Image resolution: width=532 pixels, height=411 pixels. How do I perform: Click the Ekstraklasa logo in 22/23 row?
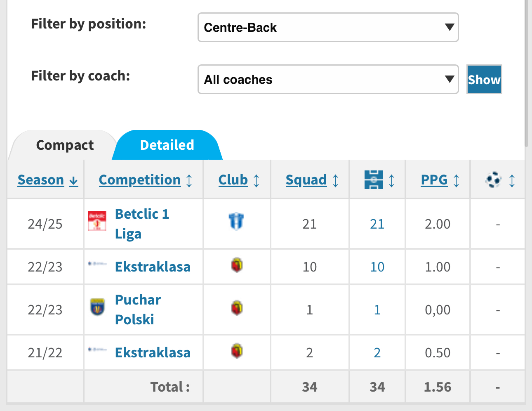coord(97,264)
